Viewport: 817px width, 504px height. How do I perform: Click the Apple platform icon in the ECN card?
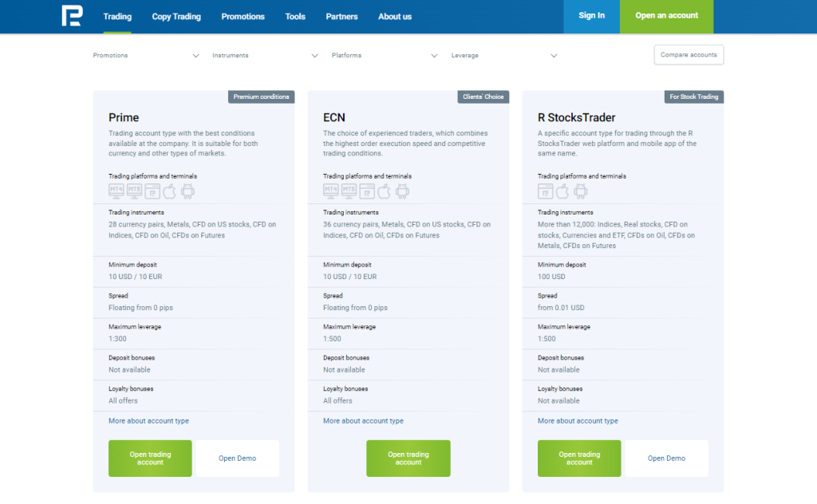pyautogui.click(x=384, y=191)
